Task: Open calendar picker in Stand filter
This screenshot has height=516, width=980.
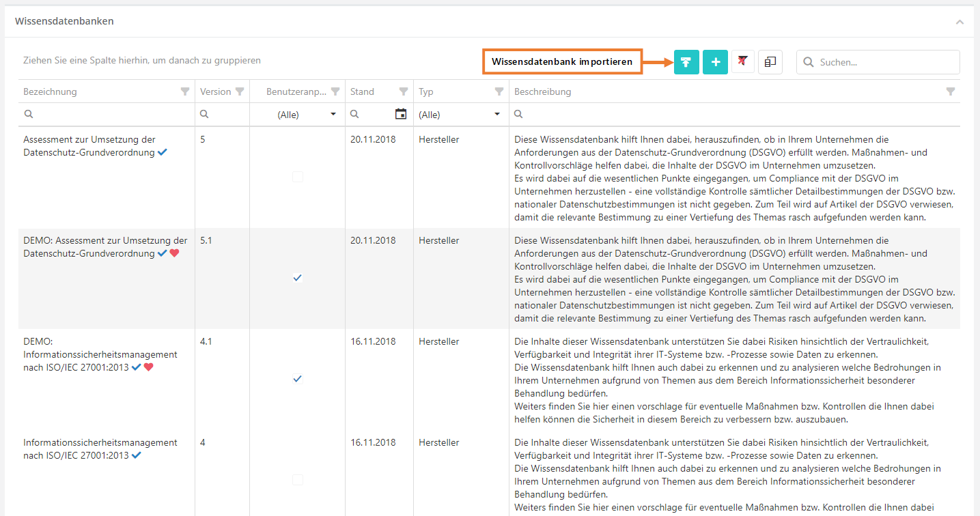Action: click(x=401, y=114)
